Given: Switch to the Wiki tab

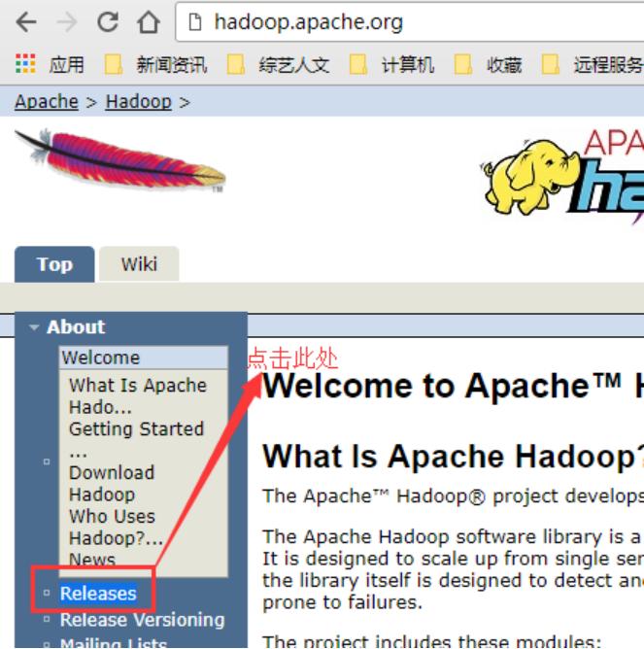Looking at the screenshot, I should click(x=139, y=264).
